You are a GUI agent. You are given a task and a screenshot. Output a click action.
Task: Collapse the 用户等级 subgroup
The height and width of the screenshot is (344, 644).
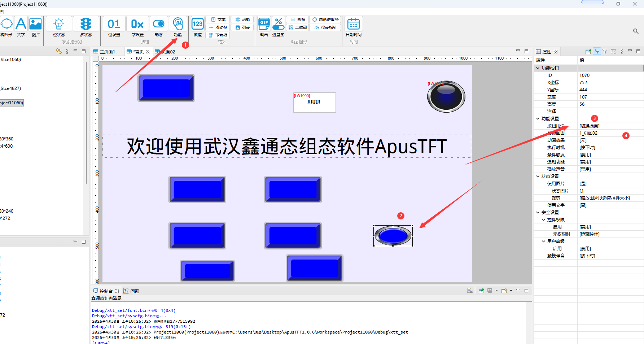click(543, 241)
